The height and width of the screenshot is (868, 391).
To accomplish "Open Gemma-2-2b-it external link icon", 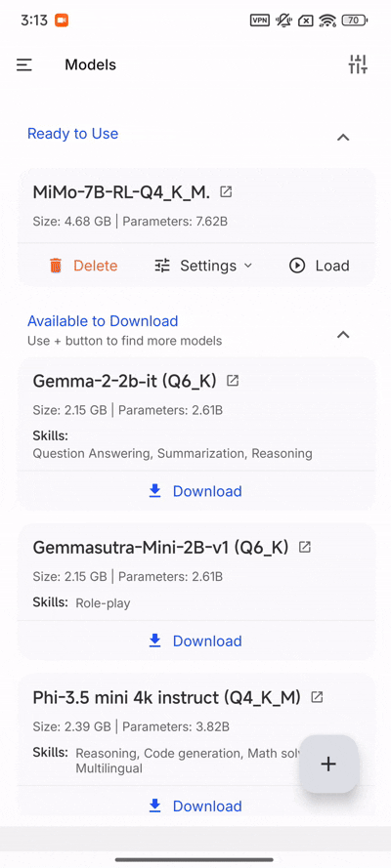I will tap(234, 381).
